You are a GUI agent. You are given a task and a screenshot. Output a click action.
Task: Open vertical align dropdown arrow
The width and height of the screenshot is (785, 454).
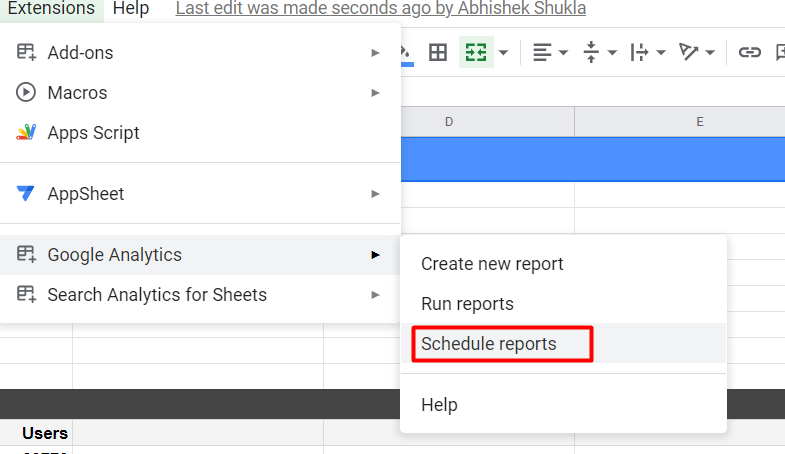[x=612, y=52]
